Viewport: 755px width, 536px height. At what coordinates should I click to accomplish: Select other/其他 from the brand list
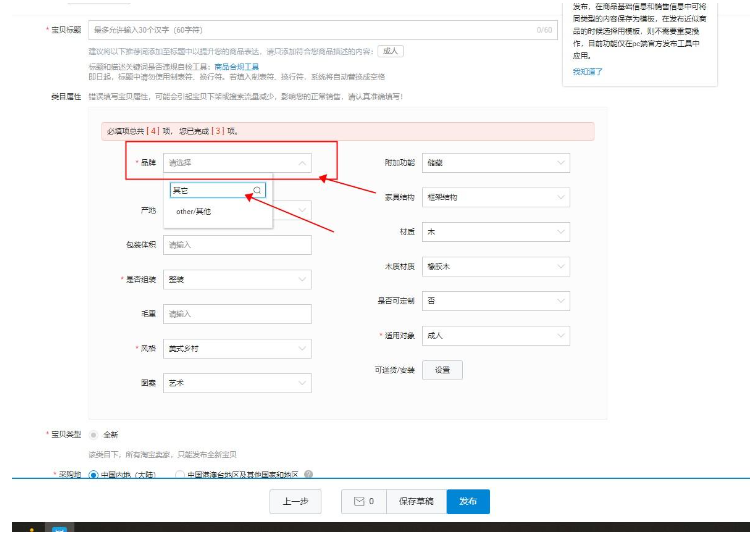pos(194,212)
